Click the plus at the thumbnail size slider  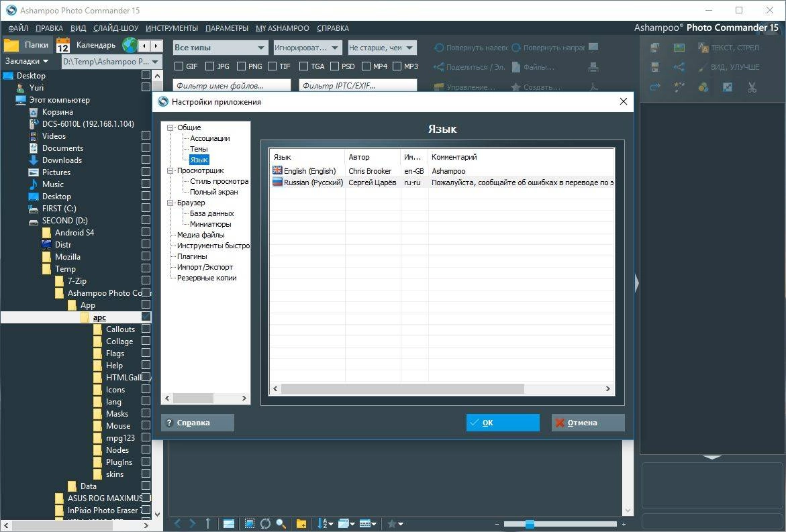pos(624,524)
